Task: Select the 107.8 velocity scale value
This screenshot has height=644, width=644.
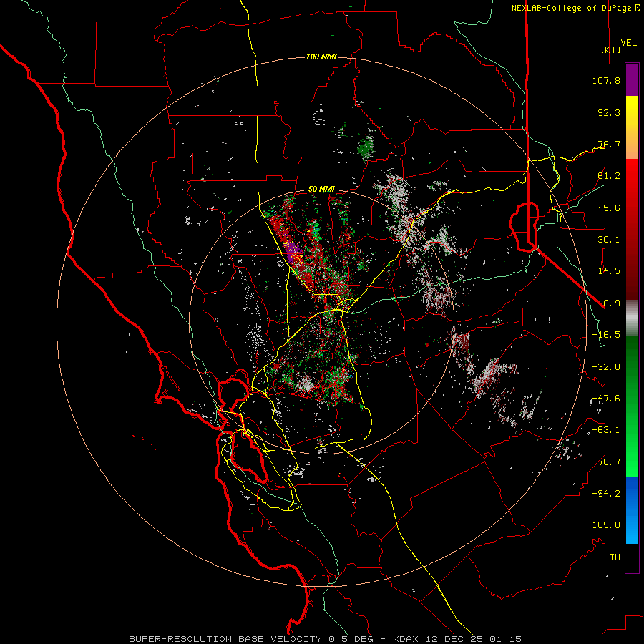Action: [x=606, y=80]
